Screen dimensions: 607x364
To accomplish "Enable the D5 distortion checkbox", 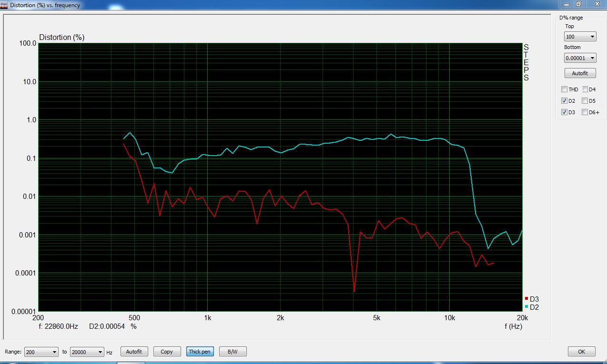I will point(585,101).
